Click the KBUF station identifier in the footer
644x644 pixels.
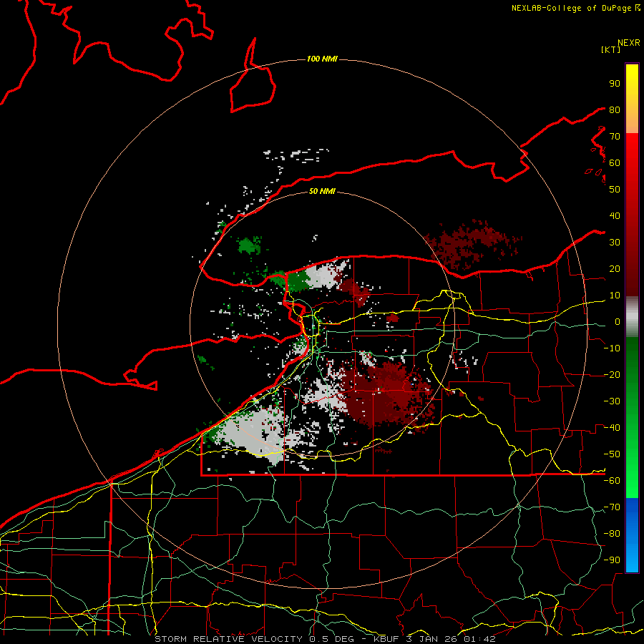tap(388, 639)
